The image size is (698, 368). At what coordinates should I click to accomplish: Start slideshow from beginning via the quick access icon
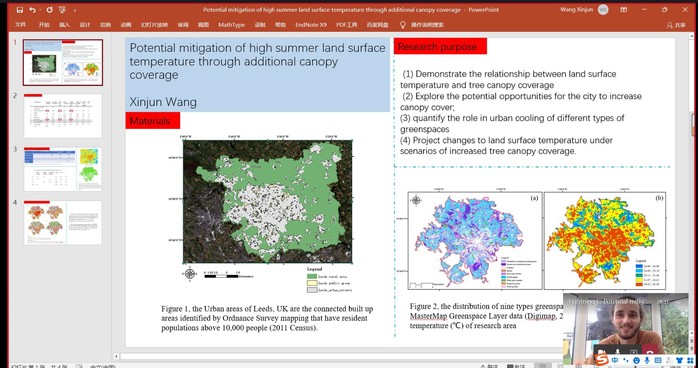(x=63, y=10)
